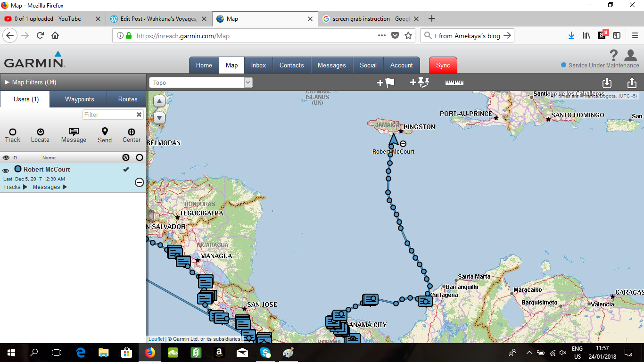Viewport: 644px width, 362px height.
Task: Click the add route pins icon
Action: tap(420, 82)
